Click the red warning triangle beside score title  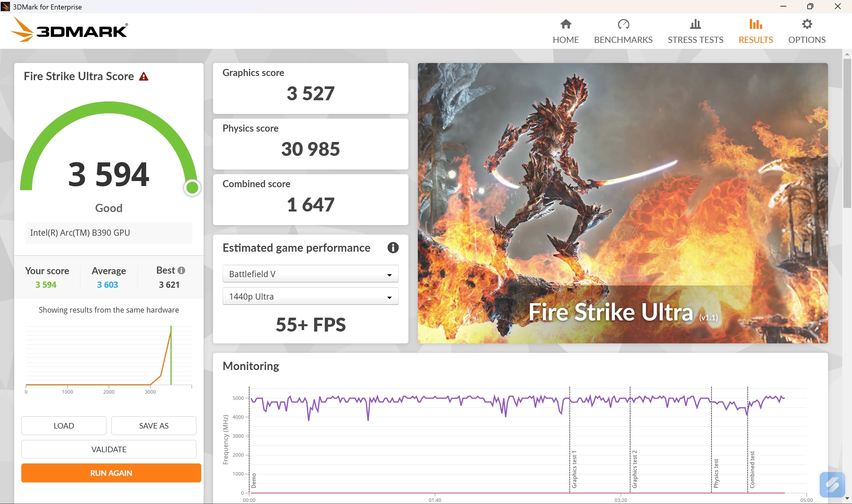144,76
